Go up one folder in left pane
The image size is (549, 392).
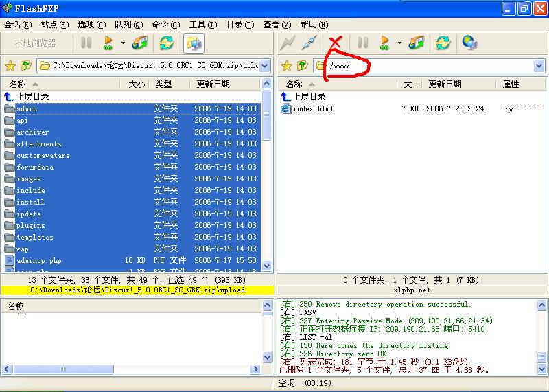click(25, 65)
